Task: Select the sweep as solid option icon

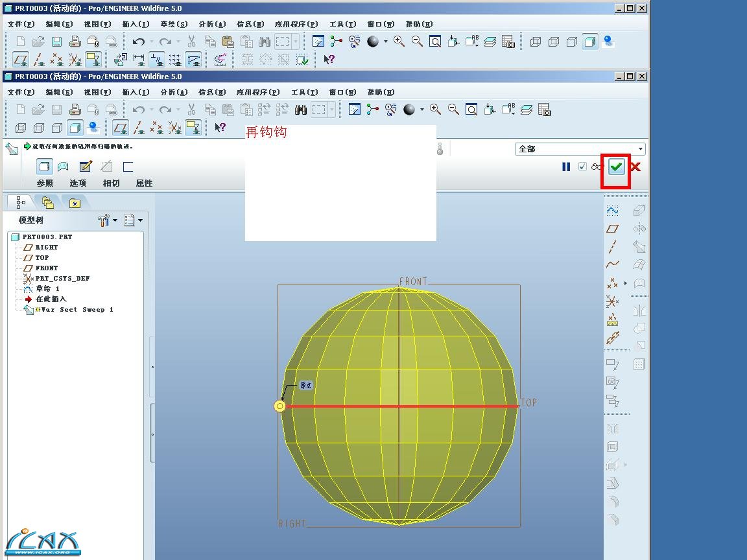Action: 44,167
